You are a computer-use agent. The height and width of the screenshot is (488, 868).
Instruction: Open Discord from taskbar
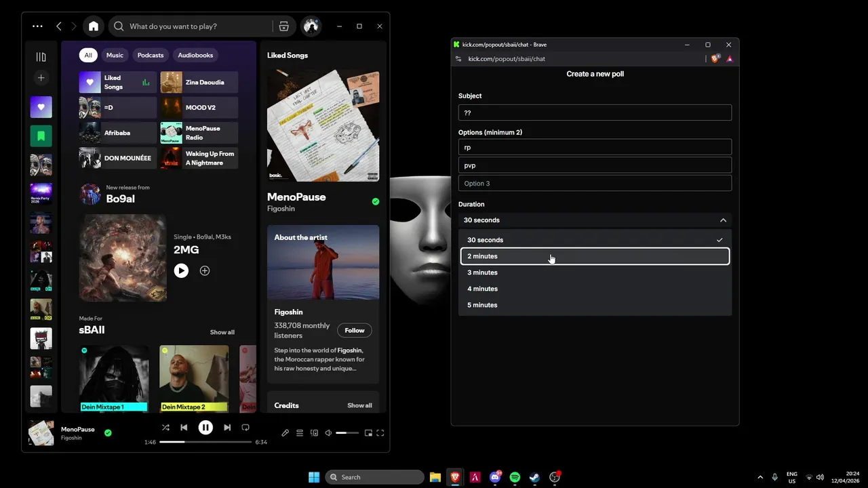(x=495, y=477)
